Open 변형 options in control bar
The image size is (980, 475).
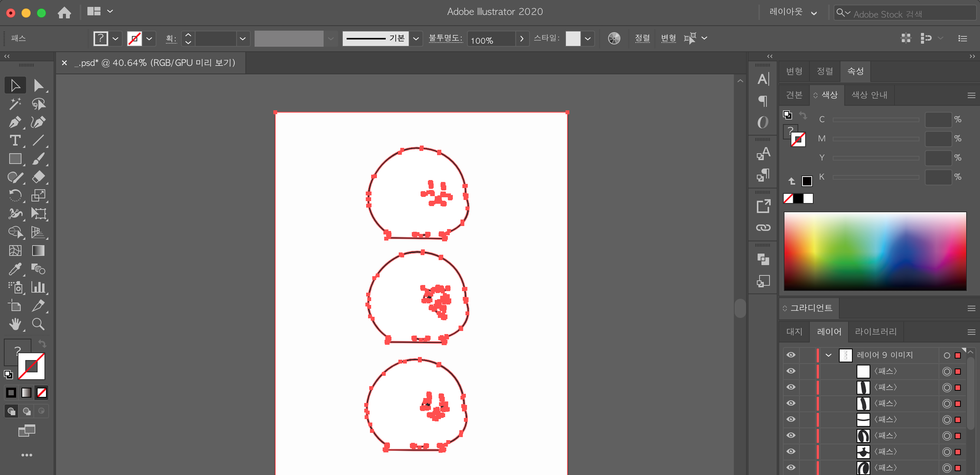pyautogui.click(x=668, y=38)
